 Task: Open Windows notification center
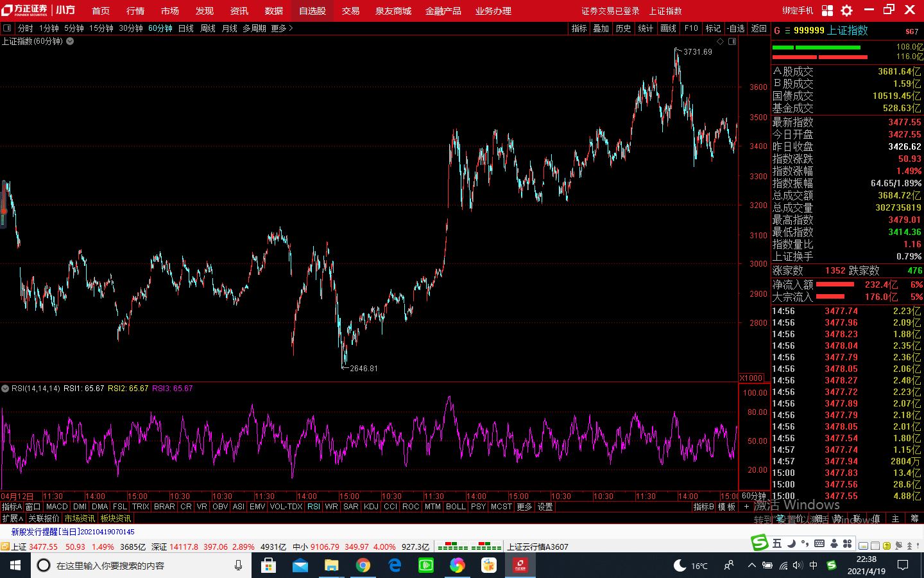point(903,565)
